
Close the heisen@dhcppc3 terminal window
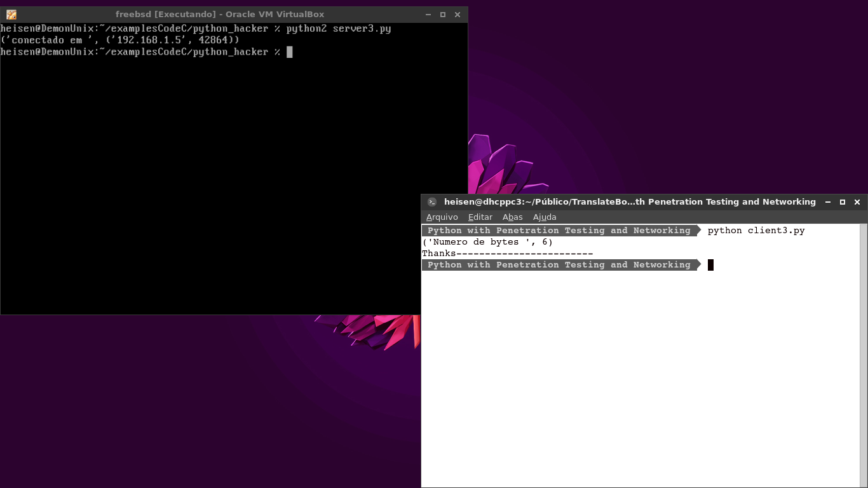pos(857,202)
